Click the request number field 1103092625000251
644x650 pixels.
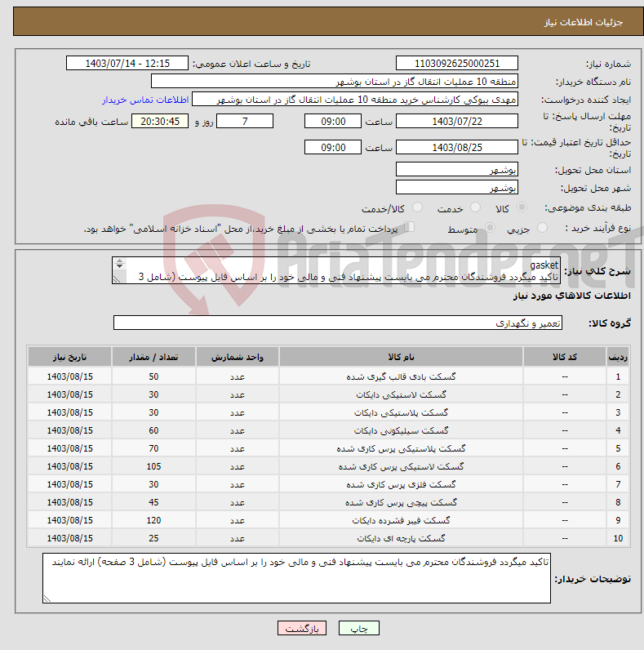click(457, 63)
